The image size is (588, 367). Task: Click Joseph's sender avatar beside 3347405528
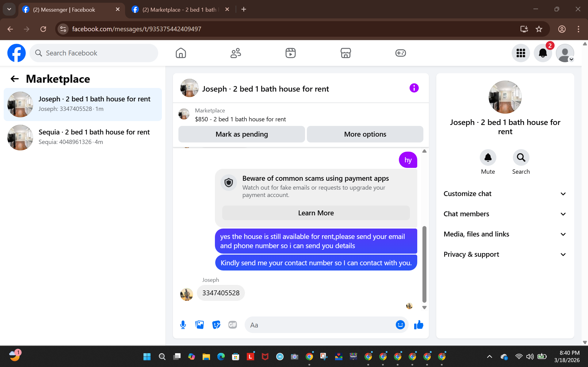pyautogui.click(x=186, y=294)
